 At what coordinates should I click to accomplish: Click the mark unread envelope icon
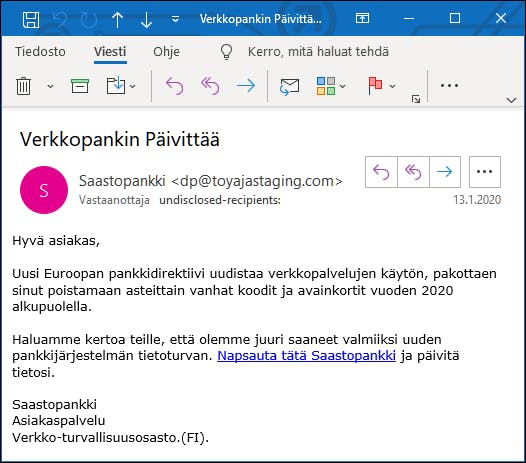coord(289,87)
